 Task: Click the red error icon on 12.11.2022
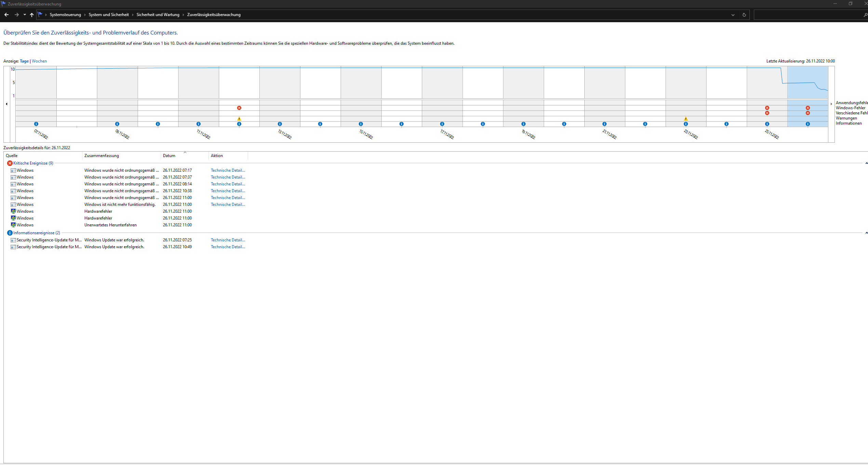(x=239, y=108)
